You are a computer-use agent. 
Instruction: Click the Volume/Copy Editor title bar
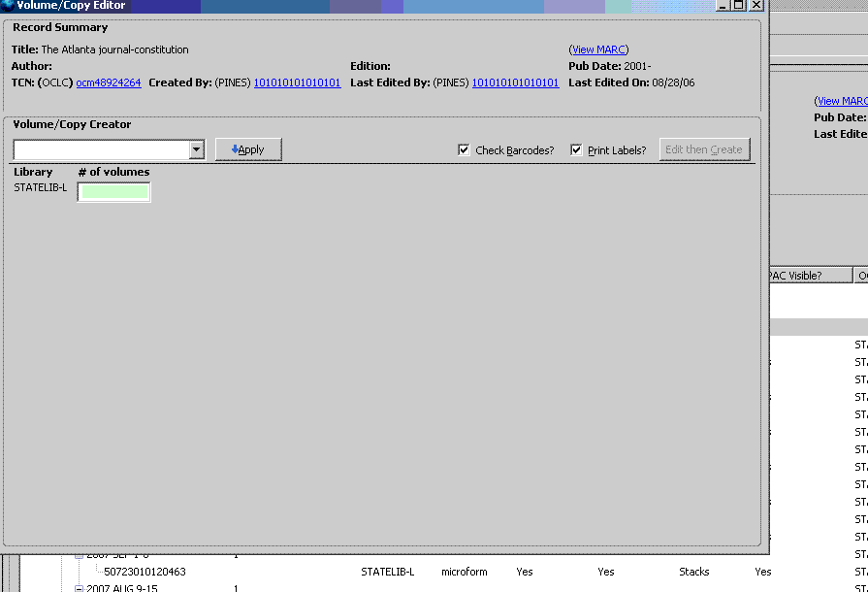pos(388,5)
